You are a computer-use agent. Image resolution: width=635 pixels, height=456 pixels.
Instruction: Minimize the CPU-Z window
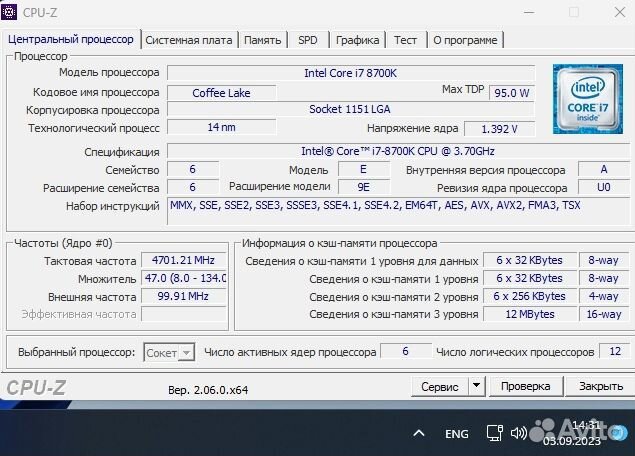[x=529, y=12]
